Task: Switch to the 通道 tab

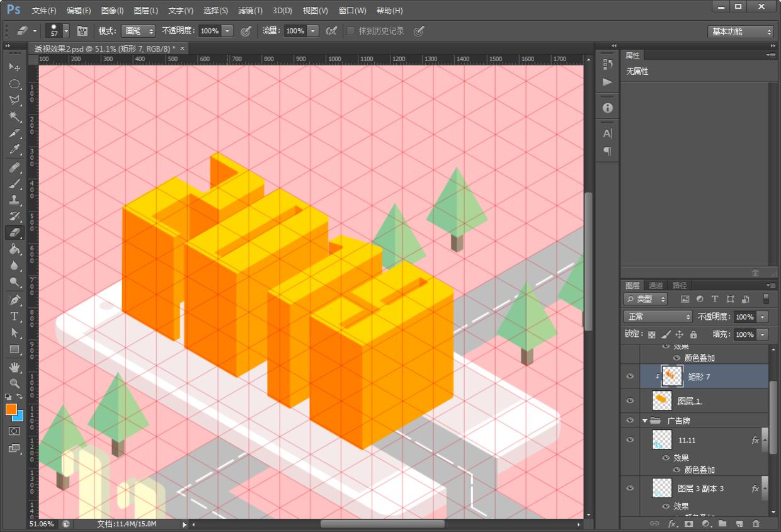Action: point(656,285)
